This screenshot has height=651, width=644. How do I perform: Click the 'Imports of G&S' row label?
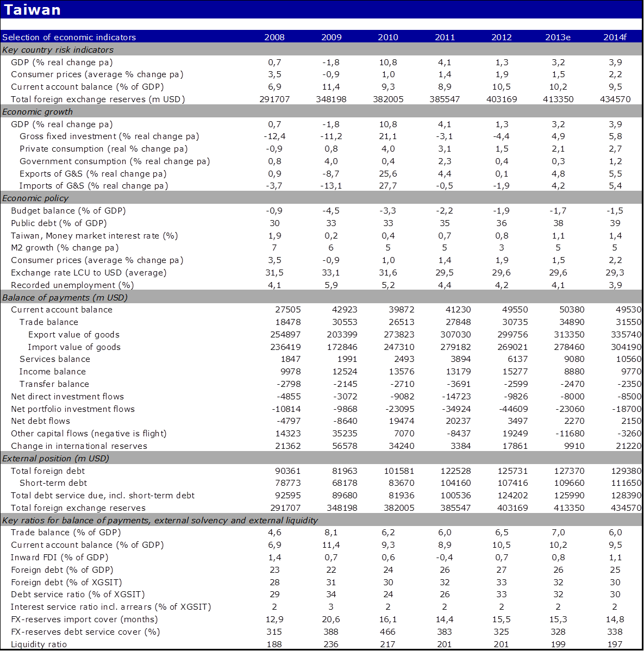[x=94, y=186]
